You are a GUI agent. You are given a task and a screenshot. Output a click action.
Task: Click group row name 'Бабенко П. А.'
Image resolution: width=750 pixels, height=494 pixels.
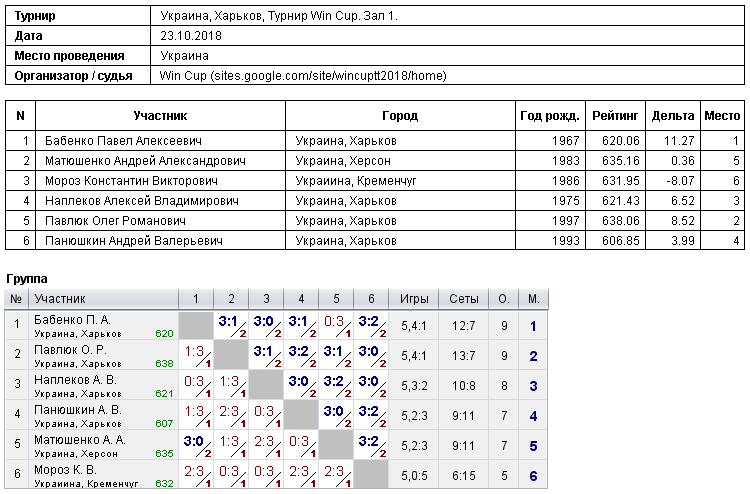(x=72, y=320)
